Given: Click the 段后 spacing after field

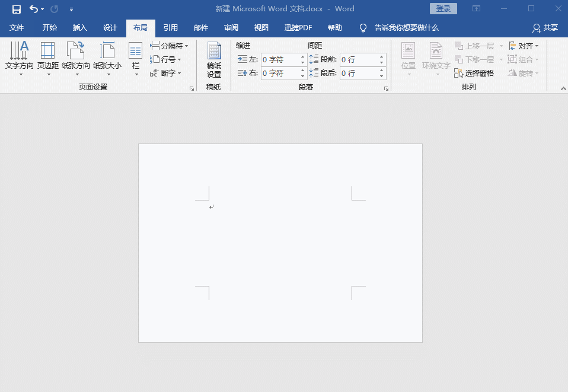Looking at the screenshot, I should (359, 73).
